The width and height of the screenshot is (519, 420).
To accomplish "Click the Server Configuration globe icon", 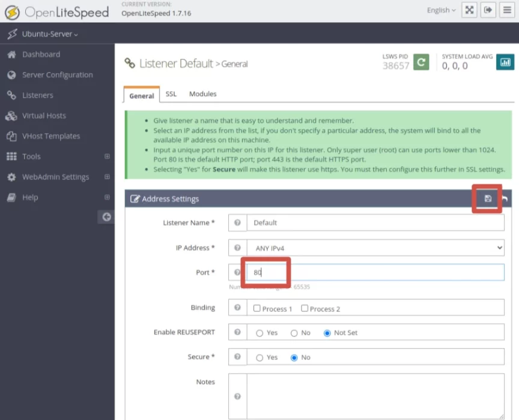I will pos(11,75).
